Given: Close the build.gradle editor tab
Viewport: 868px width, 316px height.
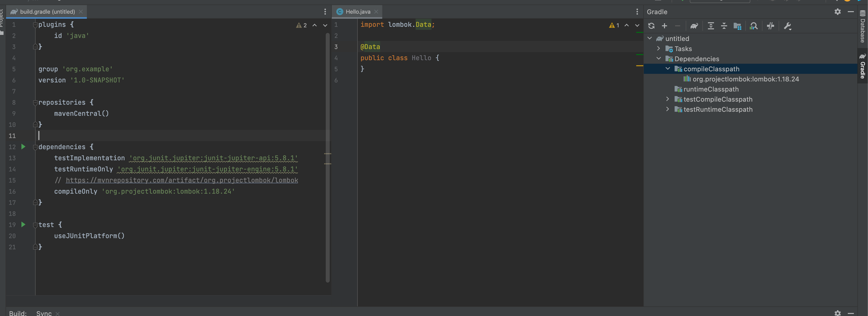Looking at the screenshot, I should [81, 12].
